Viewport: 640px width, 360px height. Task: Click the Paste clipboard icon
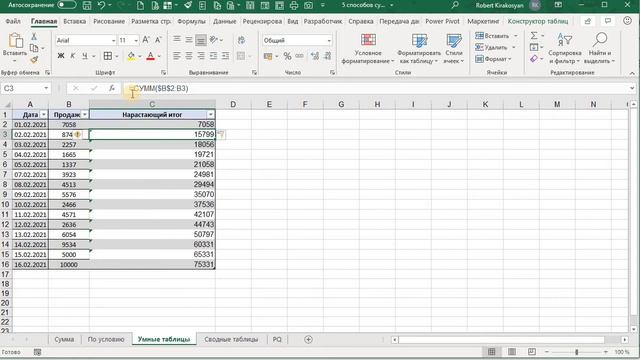point(15,41)
